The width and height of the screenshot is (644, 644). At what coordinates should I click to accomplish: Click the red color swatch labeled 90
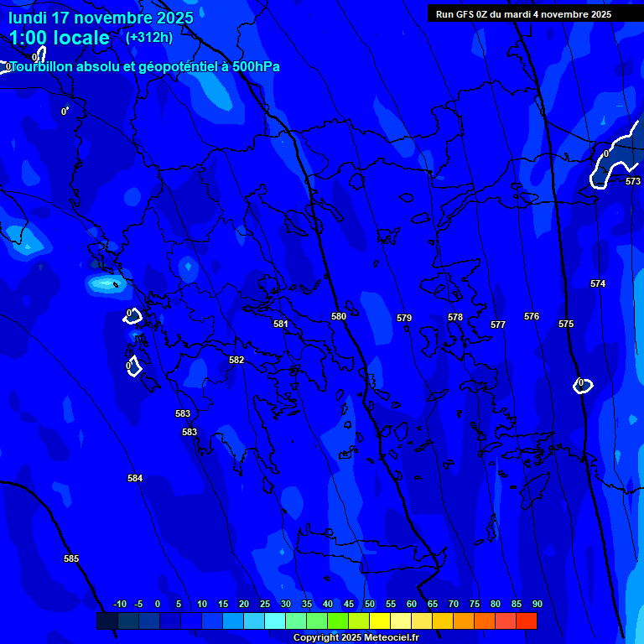tap(527, 621)
